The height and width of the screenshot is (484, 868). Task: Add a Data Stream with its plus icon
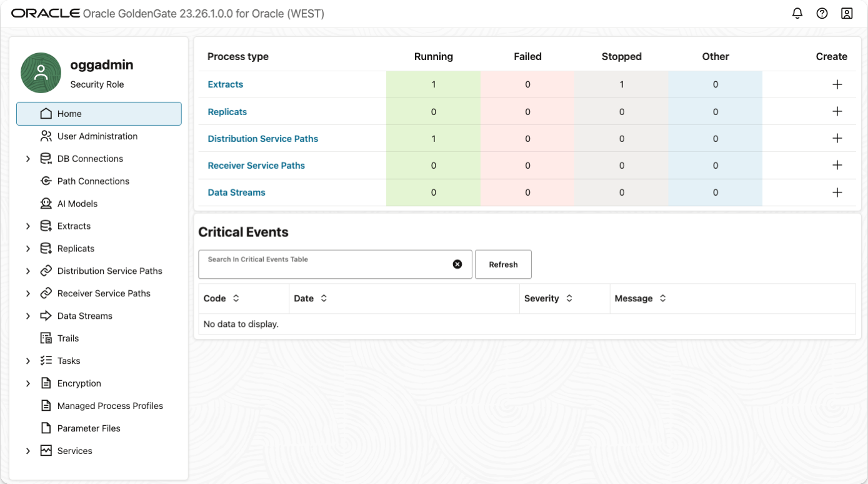click(837, 193)
